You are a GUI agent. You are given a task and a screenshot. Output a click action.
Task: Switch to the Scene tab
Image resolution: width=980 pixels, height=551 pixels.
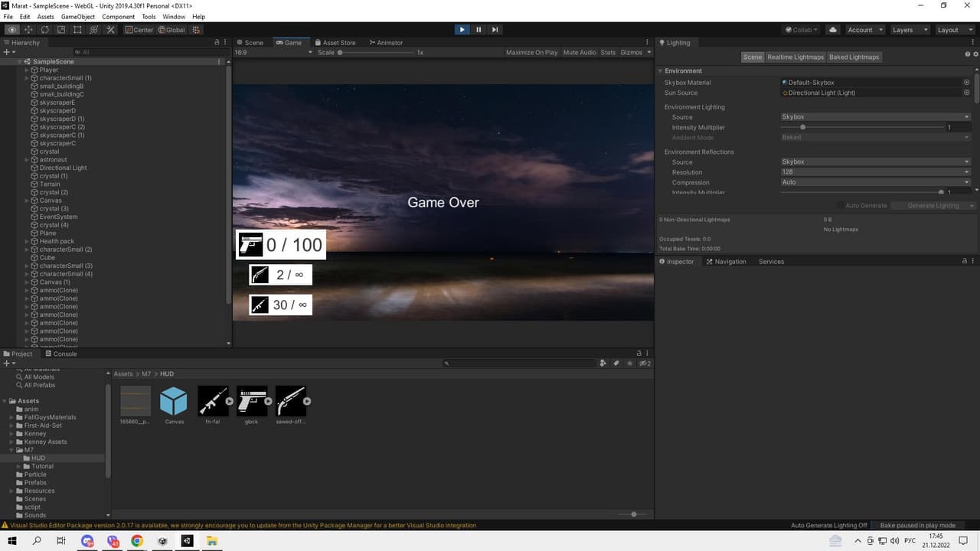pos(250,43)
